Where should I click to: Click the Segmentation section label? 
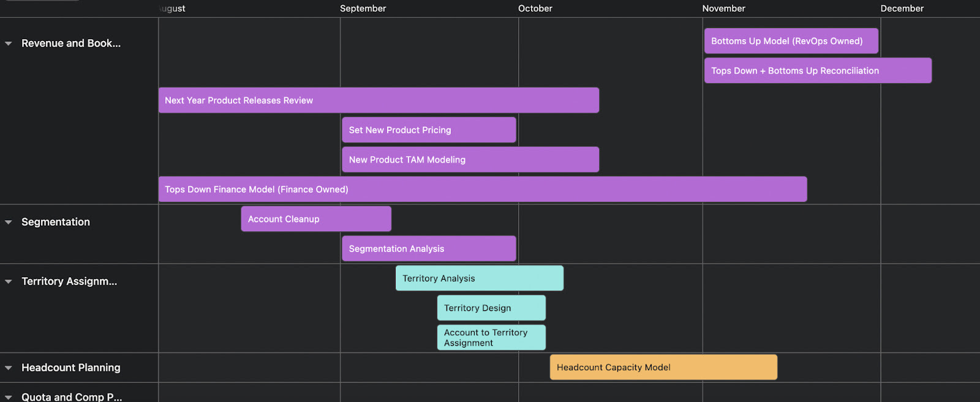coord(56,221)
